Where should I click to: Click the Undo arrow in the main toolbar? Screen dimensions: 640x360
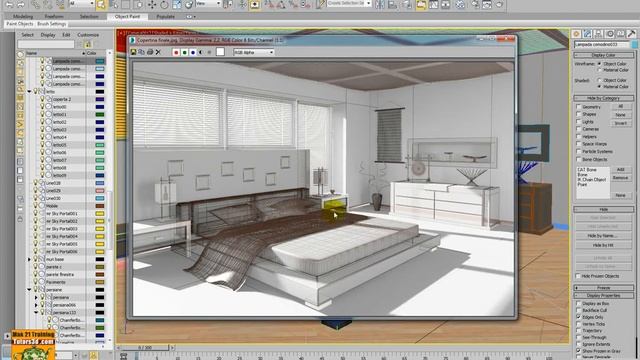9,4
